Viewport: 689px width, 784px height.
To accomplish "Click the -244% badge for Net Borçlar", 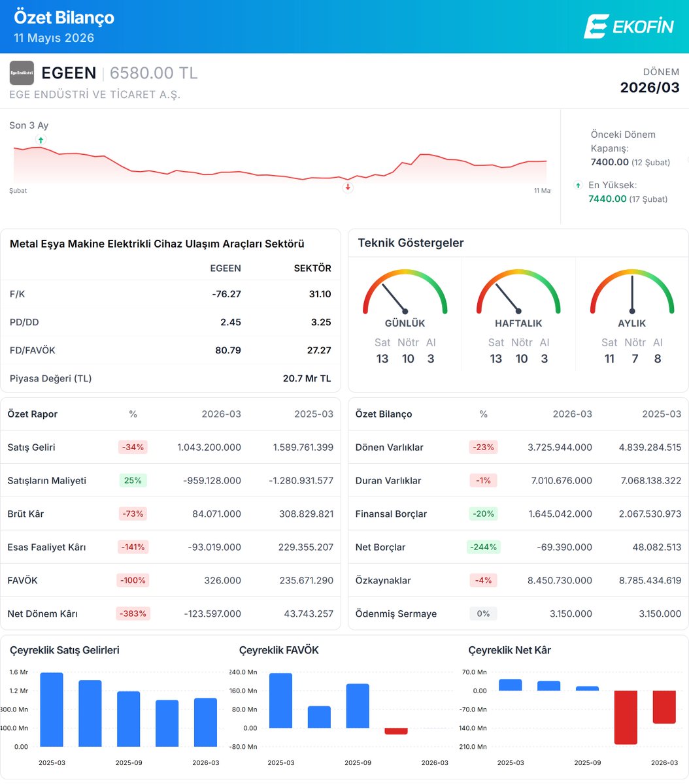I will tap(483, 547).
